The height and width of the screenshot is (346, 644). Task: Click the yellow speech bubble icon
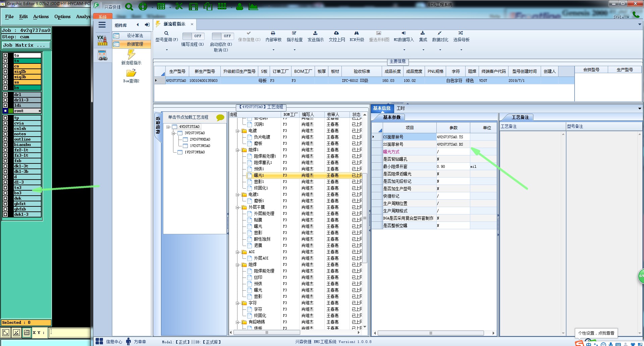tap(220, 117)
